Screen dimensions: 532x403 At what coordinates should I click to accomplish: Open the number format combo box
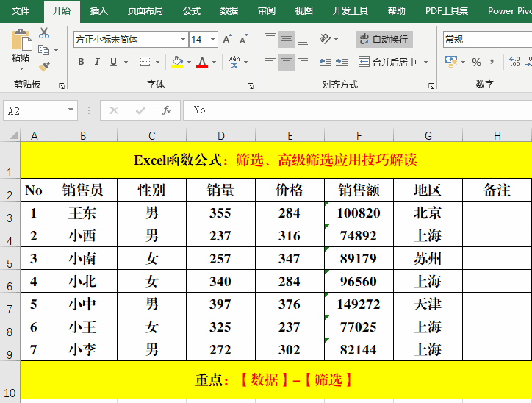coord(487,40)
